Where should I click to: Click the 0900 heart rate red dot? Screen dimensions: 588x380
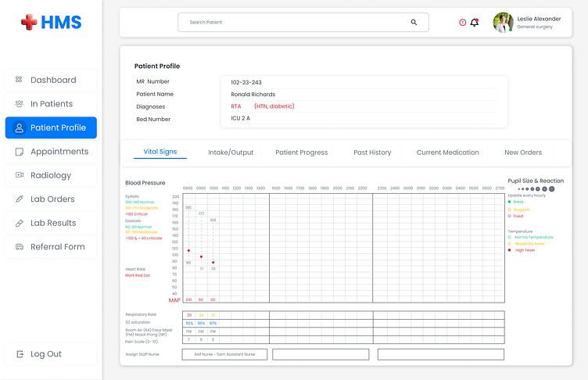[202, 256]
